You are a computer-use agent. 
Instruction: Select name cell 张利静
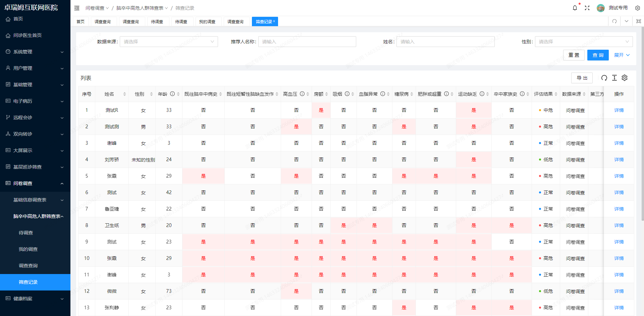pyautogui.click(x=112, y=308)
